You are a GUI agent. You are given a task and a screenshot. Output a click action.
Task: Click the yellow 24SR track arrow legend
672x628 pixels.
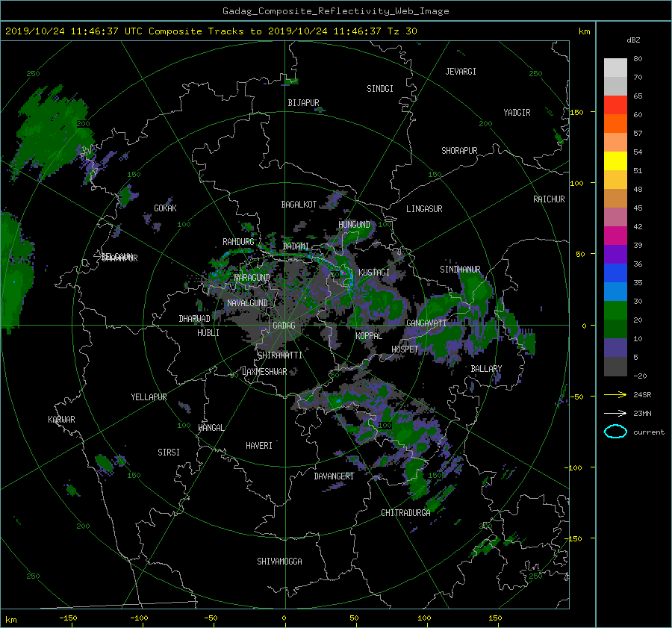tap(615, 394)
